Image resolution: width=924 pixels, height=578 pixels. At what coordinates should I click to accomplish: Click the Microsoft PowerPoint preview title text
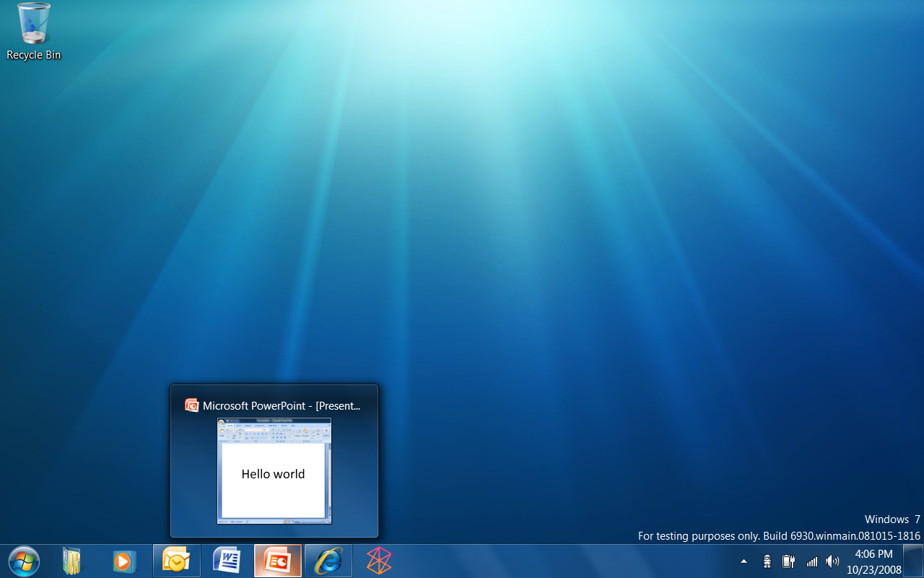click(x=282, y=406)
